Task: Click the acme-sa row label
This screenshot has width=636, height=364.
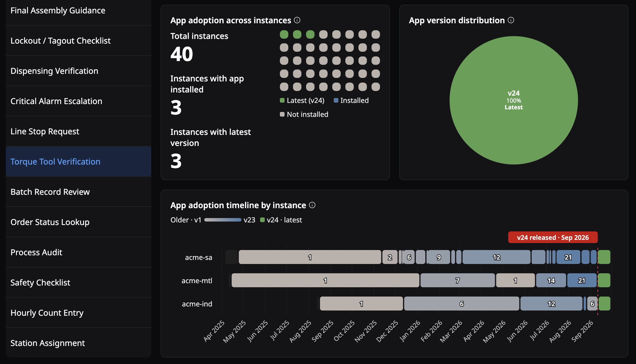Action: [x=199, y=257]
